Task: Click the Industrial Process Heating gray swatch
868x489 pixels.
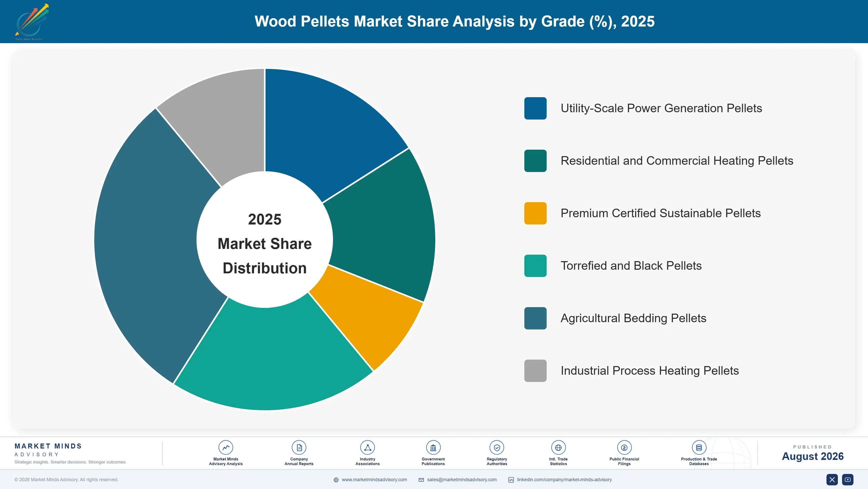Action: point(535,371)
